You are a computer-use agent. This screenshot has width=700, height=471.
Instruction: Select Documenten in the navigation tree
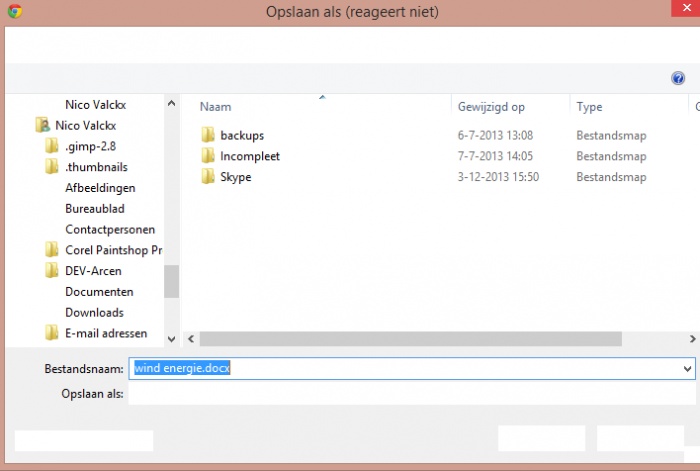pos(99,292)
